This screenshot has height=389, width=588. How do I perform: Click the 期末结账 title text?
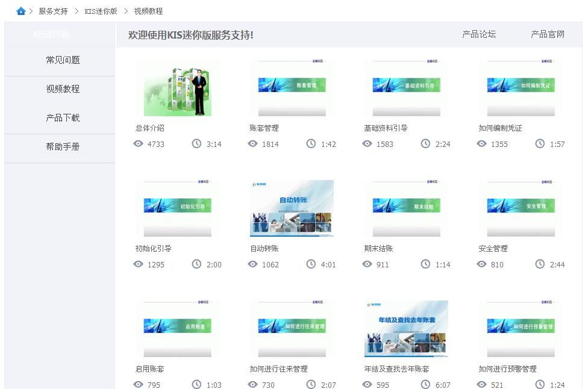click(379, 249)
